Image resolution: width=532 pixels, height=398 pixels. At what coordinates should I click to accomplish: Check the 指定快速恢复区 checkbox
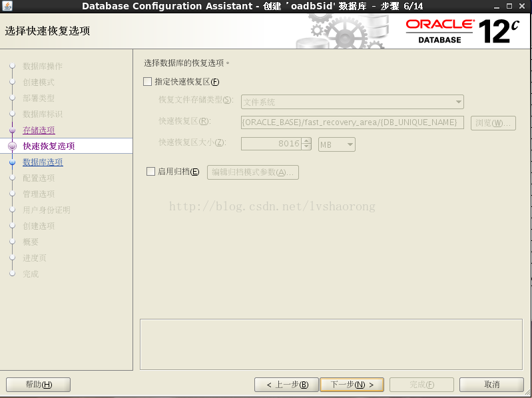point(147,82)
